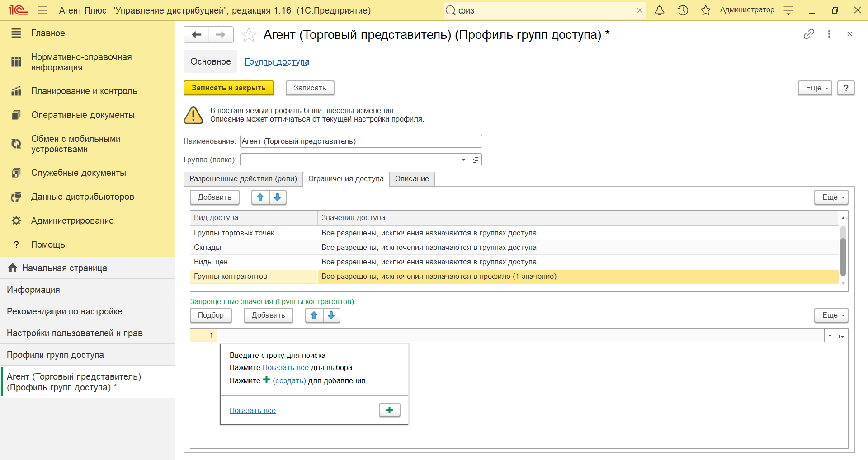Move forbidden value up arrow
The width and height of the screenshot is (868, 460).
314,315
